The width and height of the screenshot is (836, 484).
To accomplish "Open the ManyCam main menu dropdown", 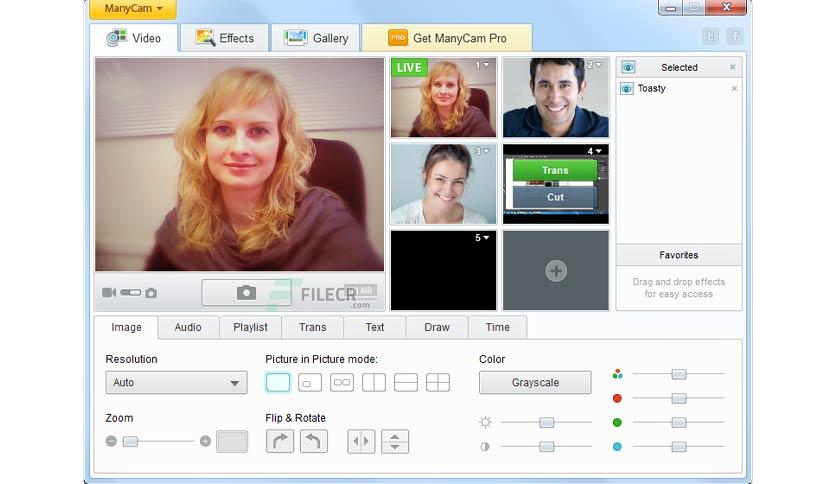I will point(133,9).
